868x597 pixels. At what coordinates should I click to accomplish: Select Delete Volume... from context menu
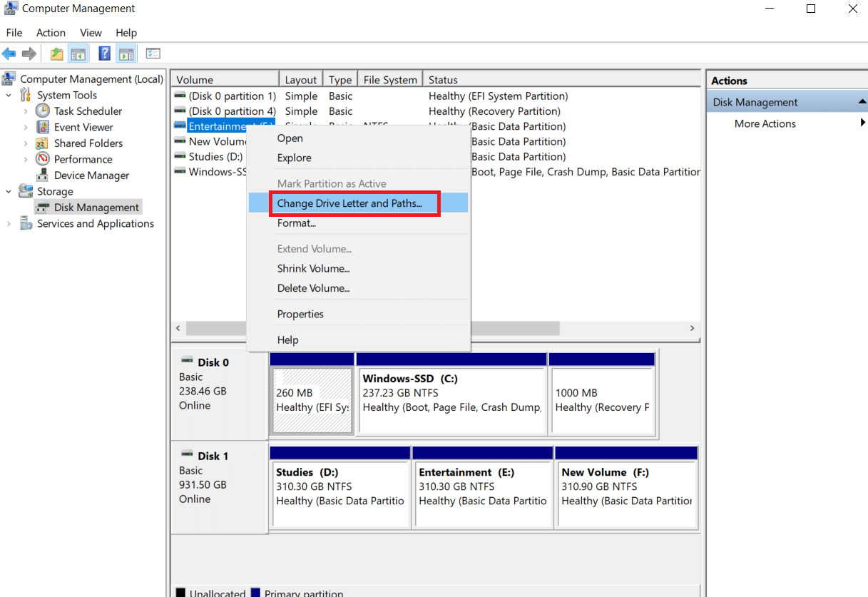pyautogui.click(x=358, y=289)
